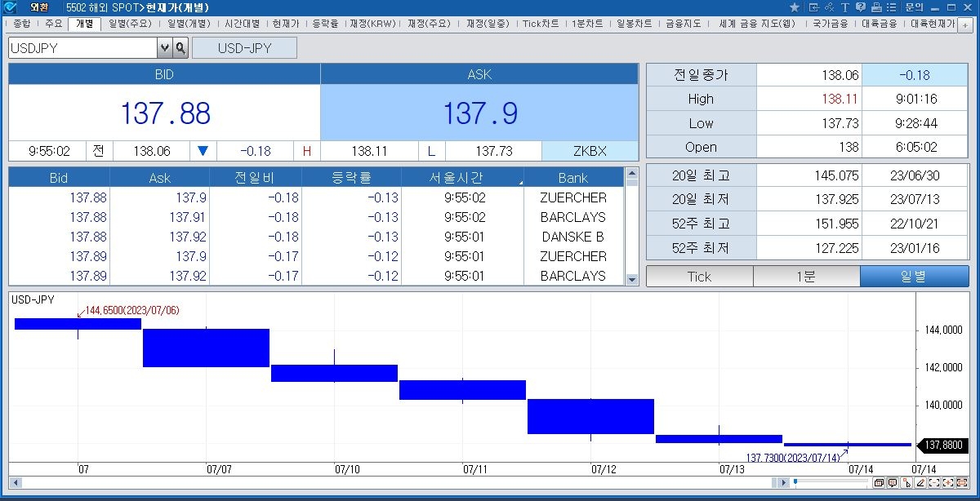
Task: Click the app logo icon at top-left
Action: [10, 7]
